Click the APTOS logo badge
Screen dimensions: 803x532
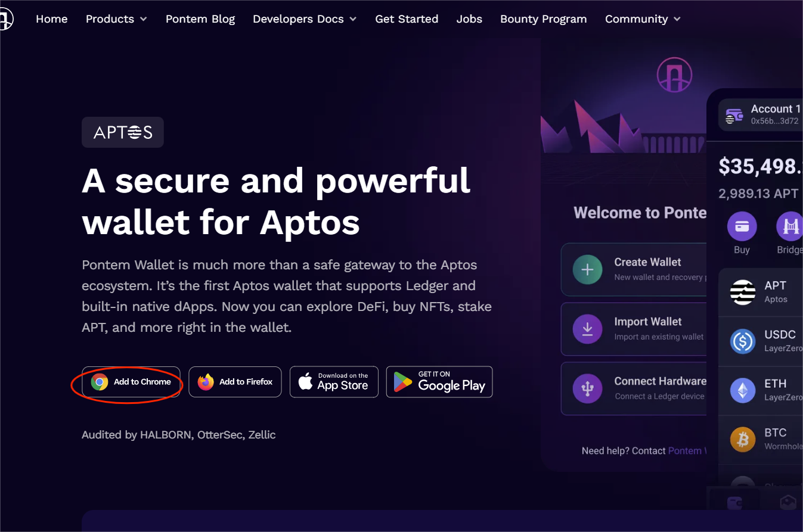123,132
